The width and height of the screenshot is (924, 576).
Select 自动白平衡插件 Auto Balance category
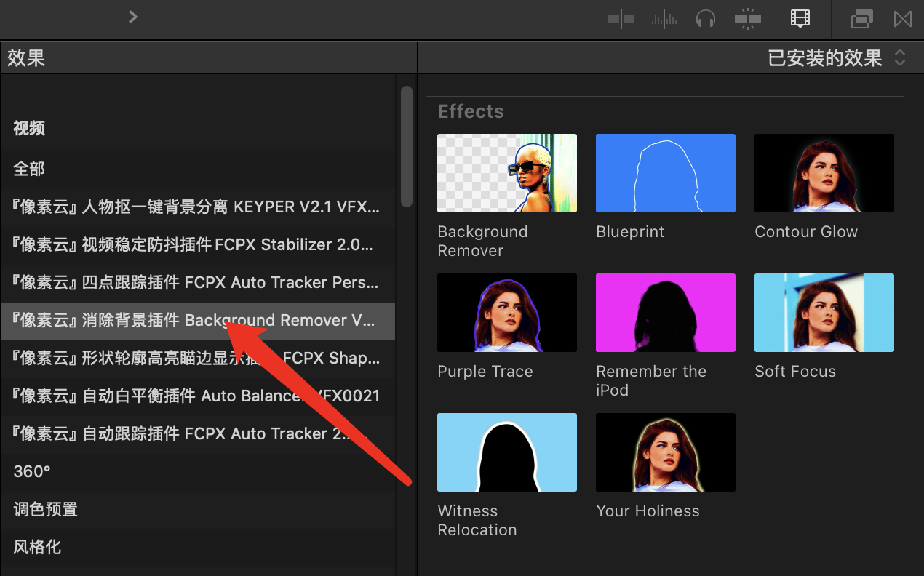pos(198,396)
